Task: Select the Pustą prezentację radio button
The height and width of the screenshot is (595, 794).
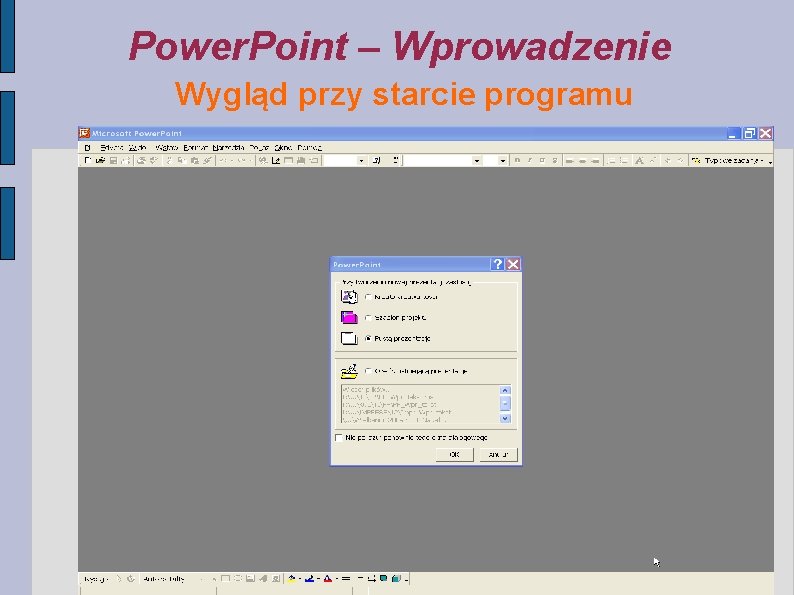Action: (368, 338)
